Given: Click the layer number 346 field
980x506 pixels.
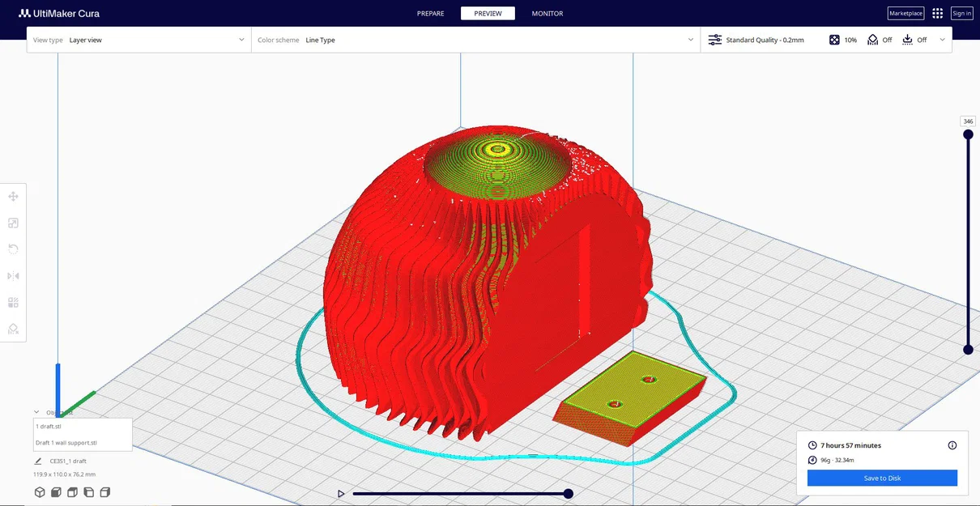Looking at the screenshot, I should point(968,121).
